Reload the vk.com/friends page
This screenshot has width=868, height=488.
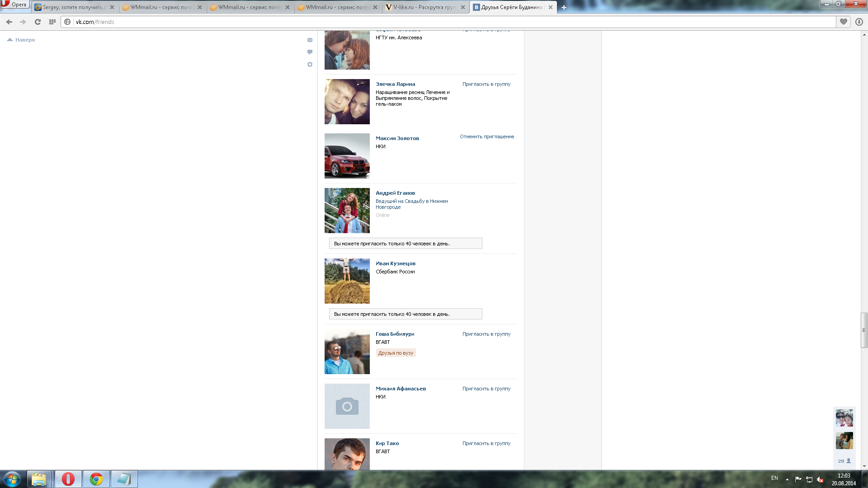(x=38, y=22)
